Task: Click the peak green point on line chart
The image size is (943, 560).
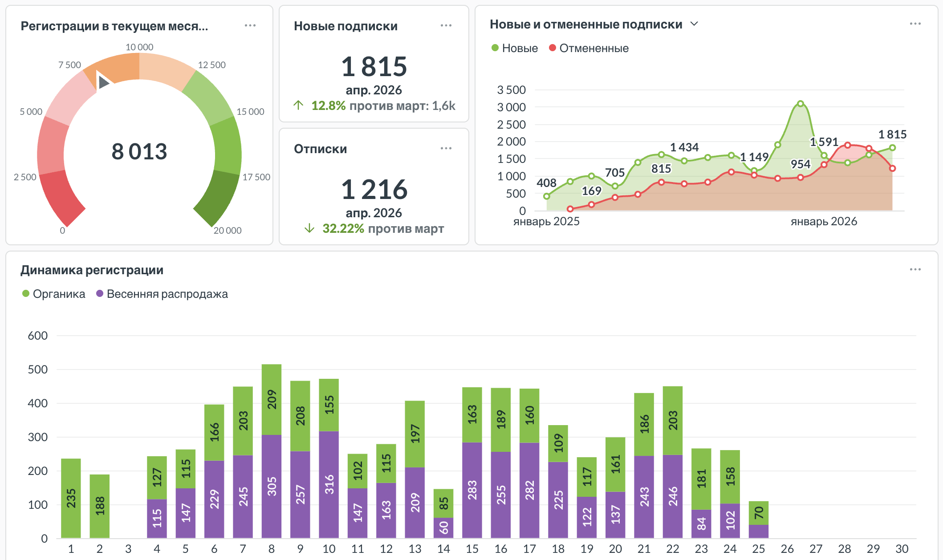Action: pos(800,104)
